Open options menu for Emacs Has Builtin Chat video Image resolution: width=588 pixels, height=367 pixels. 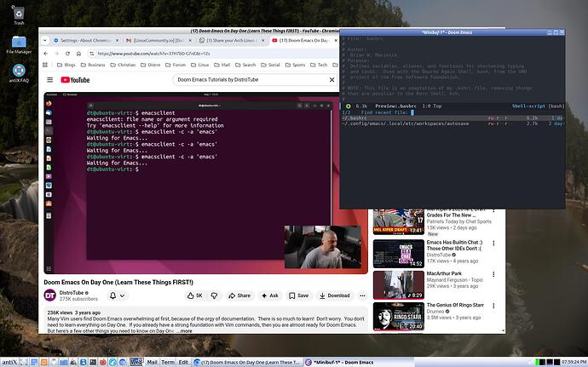point(493,244)
